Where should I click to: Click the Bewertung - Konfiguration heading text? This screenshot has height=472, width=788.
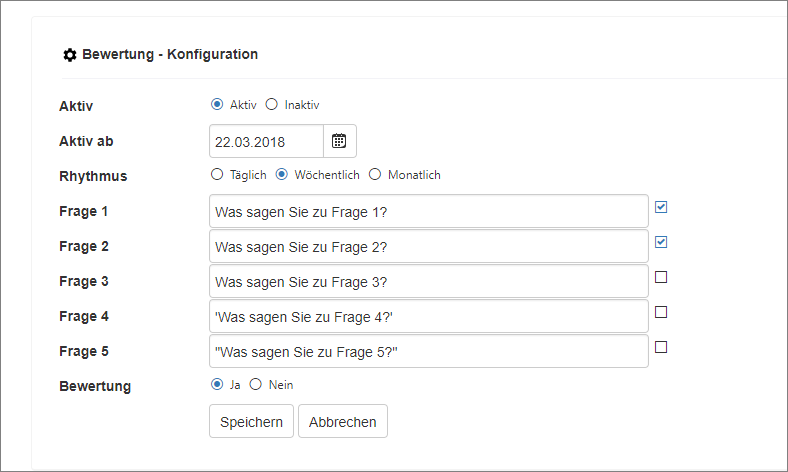(x=170, y=54)
